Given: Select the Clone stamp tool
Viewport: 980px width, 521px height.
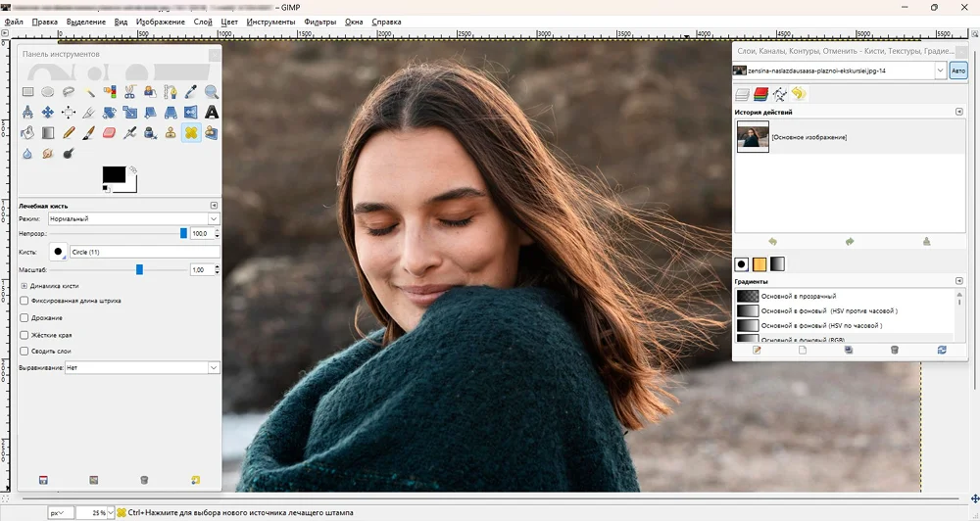Looking at the screenshot, I should click(171, 132).
